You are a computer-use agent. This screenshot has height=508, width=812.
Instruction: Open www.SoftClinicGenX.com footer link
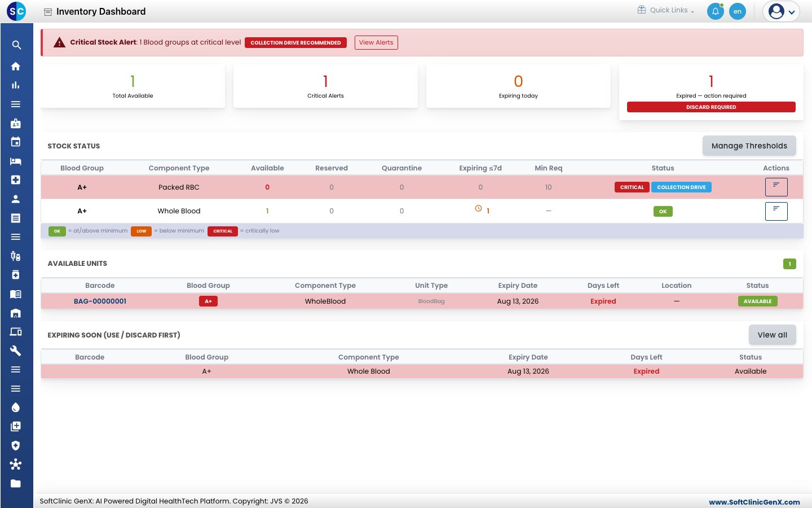tap(754, 502)
